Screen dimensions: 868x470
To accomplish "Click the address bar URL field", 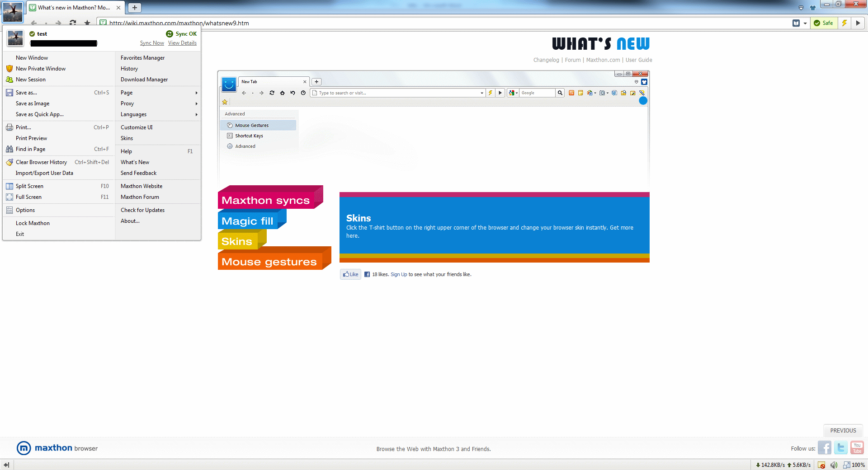I will pyautogui.click(x=407, y=23).
